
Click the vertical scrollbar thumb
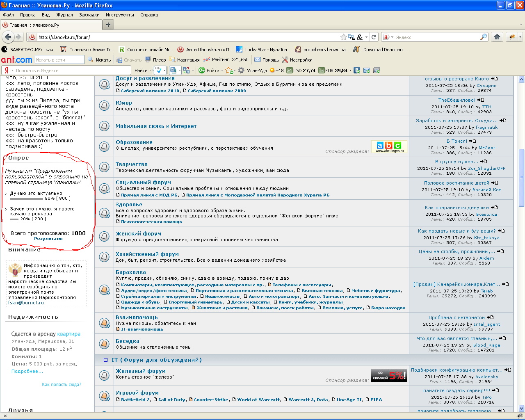pyautogui.click(x=521, y=178)
